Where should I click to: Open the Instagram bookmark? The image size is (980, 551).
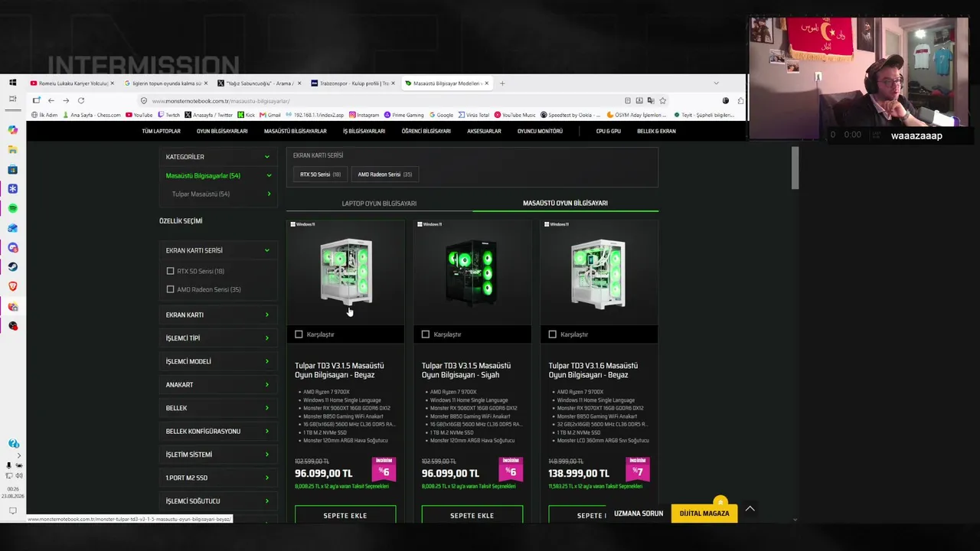[364, 115]
